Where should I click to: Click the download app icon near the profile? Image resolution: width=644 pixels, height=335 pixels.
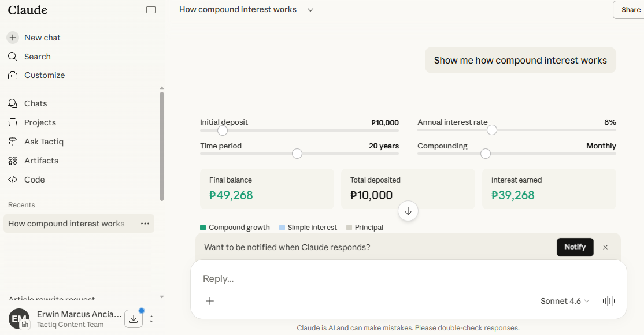click(x=134, y=319)
